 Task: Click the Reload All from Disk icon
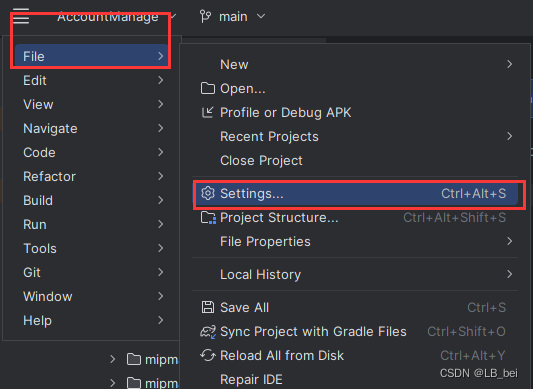[208, 356]
